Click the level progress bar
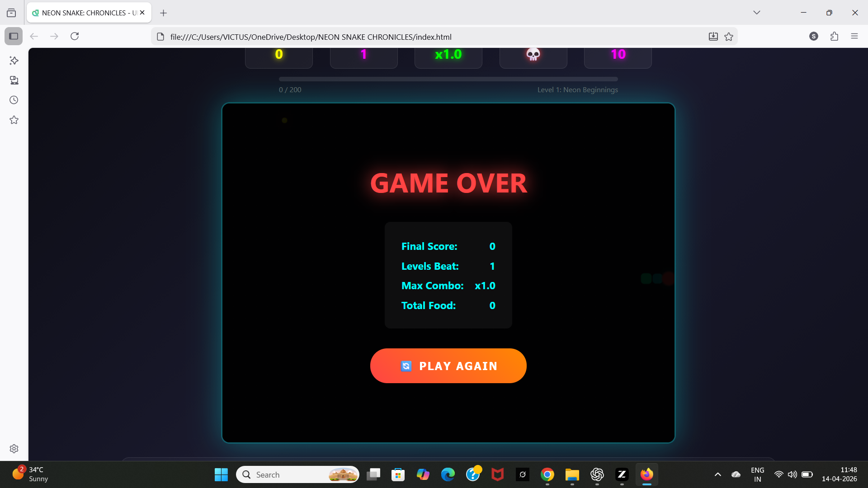Screen dimensions: 868x488 pyautogui.click(x=448, y=79)
